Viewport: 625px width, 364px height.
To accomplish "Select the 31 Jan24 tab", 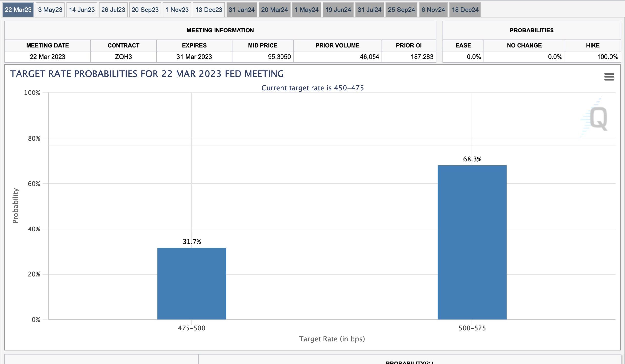I will point(241,10).
